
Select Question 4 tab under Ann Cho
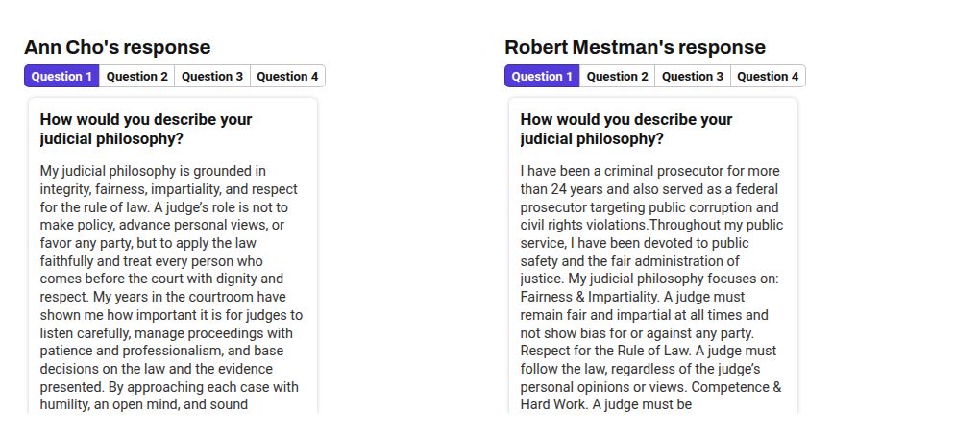pos(287,77)
